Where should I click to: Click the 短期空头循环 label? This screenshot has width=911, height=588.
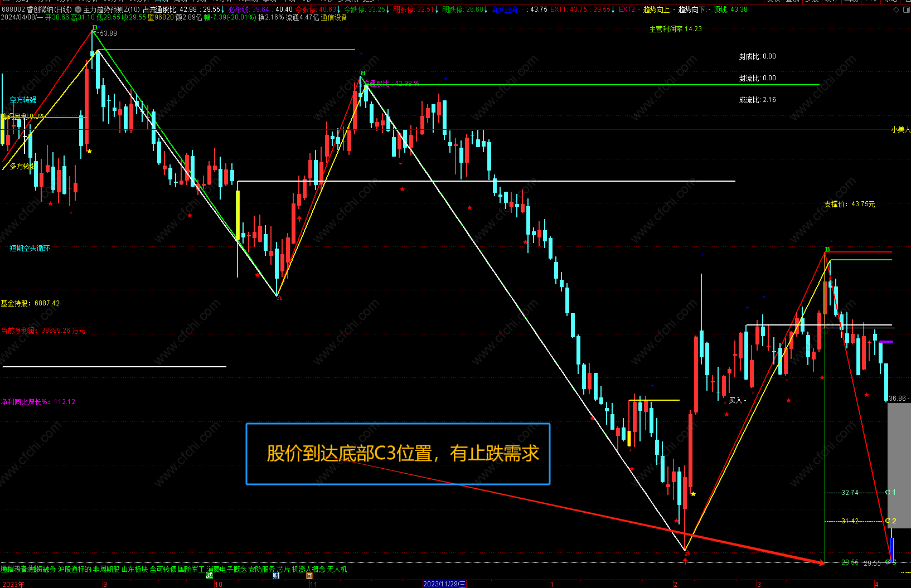30,248
